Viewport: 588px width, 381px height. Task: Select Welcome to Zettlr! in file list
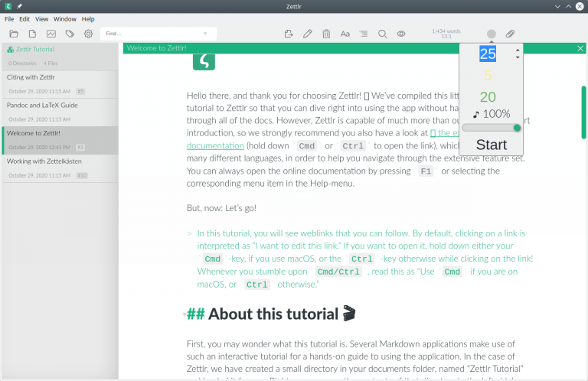[x=60, y=141]
